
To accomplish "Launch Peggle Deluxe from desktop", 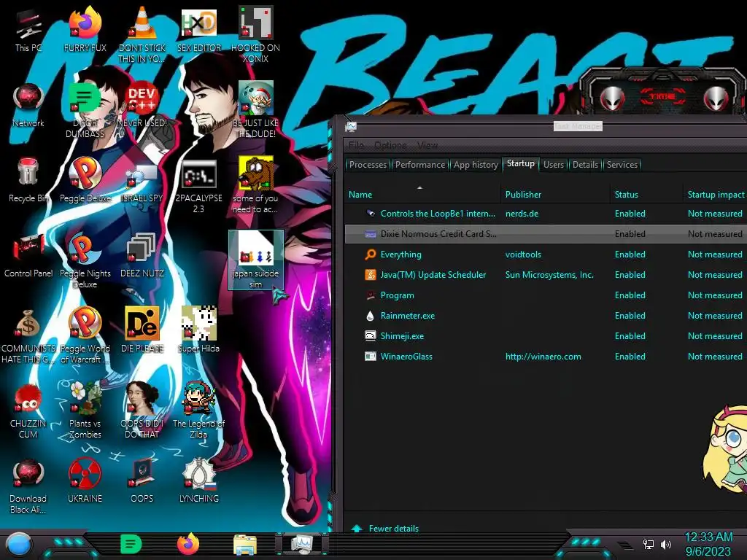I will (x=85, y=181).
